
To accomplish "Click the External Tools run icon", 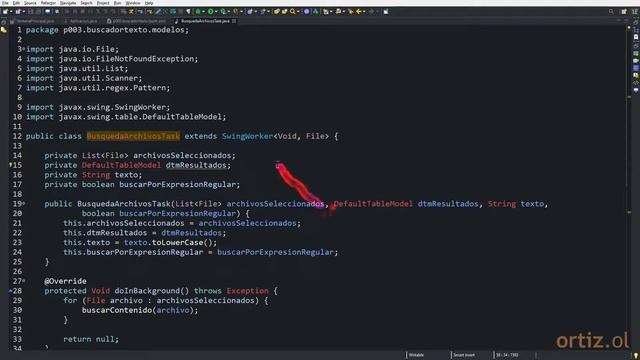I will pyautogui.click(x=235, y=11).
